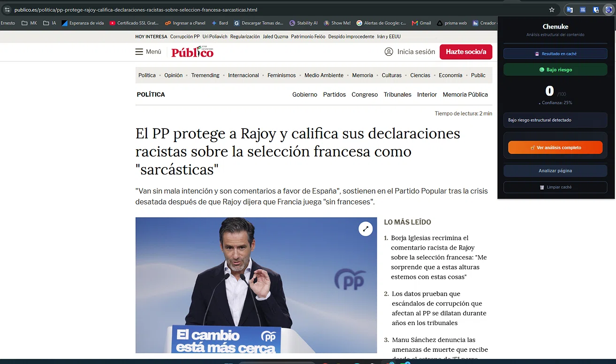This screenshot has height=364, width=616.
Task: Open the IA bookmarks folder
Action: click(50, 23)
